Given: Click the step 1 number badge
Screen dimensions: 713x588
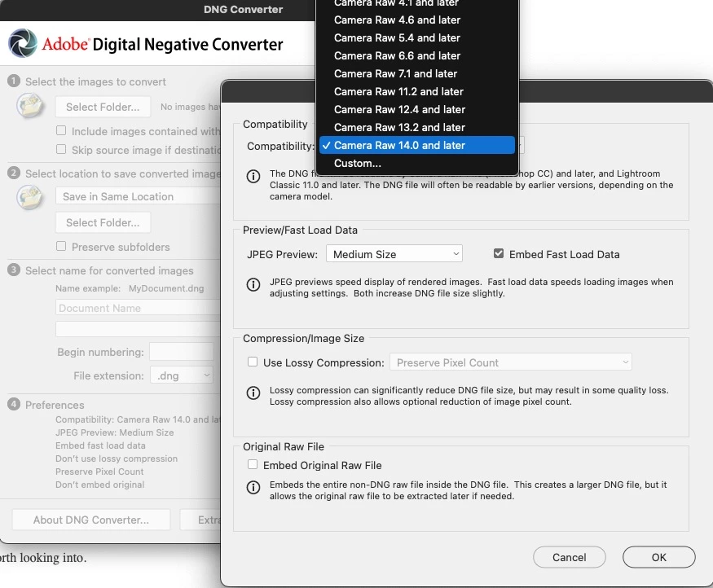Looking at the screenshot, I should (14, 81).
